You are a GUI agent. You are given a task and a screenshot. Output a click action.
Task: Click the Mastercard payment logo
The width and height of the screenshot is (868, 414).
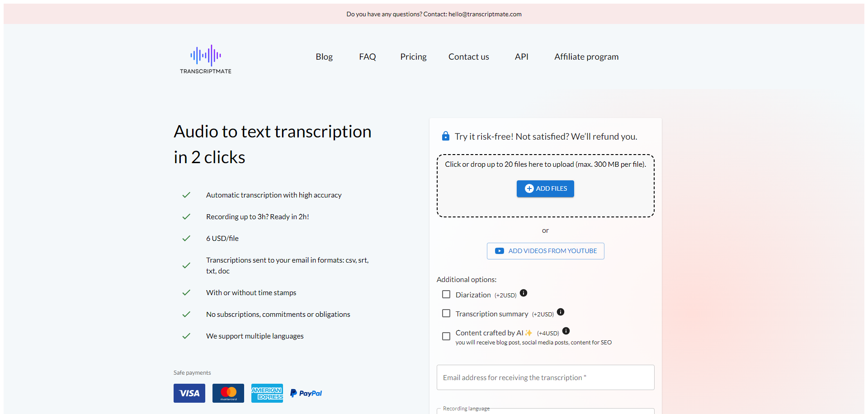(x=228, y=393)
